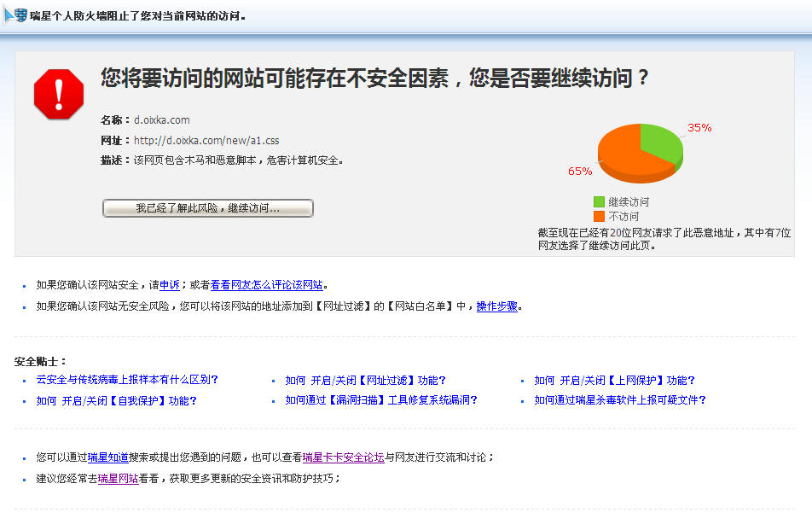Screen dimensions: 812x530
Task: Click the orange '不访问' legend swatch
Action: point(599,216)
